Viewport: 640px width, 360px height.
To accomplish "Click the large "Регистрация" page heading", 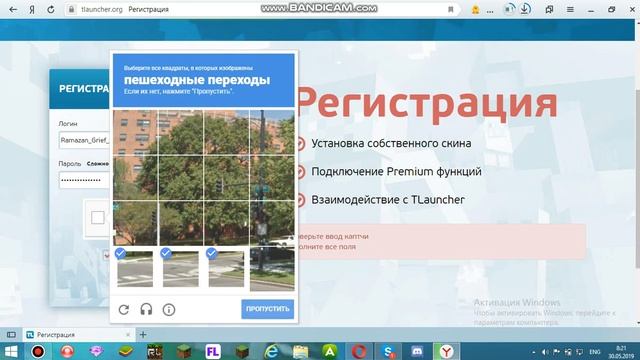I will point(427,103).
